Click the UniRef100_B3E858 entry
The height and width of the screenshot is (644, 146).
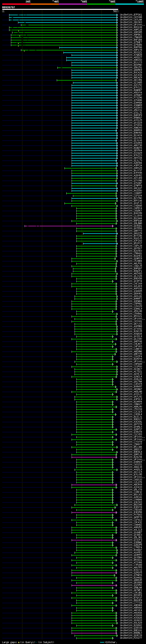click(x=131, y=512)
